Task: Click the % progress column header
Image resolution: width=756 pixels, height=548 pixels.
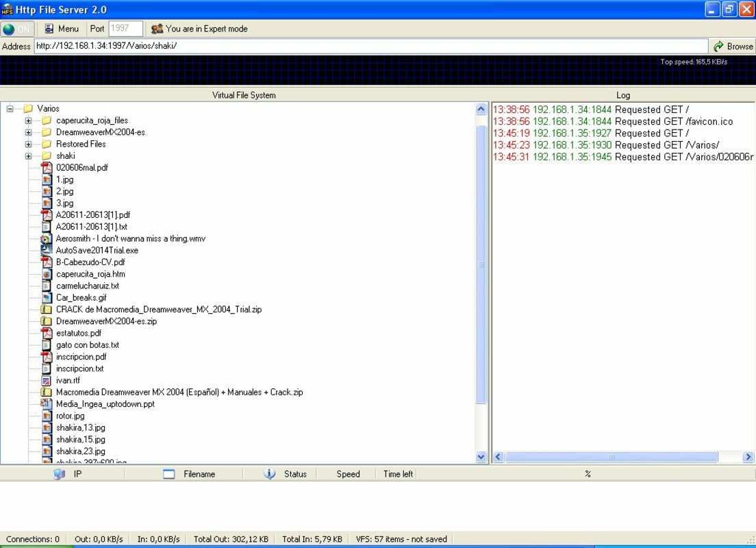Action: click(588, 474)
